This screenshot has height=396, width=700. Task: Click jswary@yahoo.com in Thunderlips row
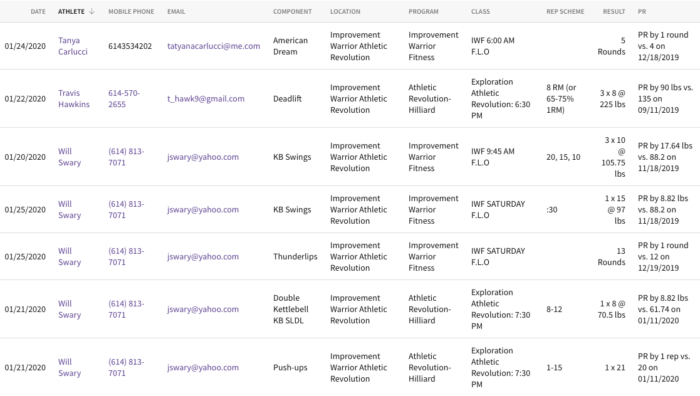(203, 257)
